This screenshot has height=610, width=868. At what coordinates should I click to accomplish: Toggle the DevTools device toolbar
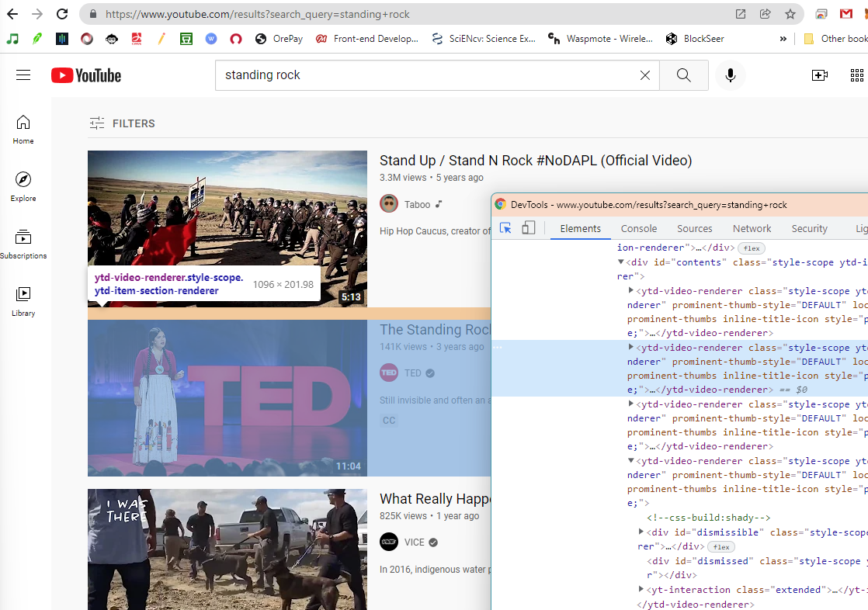pyautogui.click(x=529, y=228)
